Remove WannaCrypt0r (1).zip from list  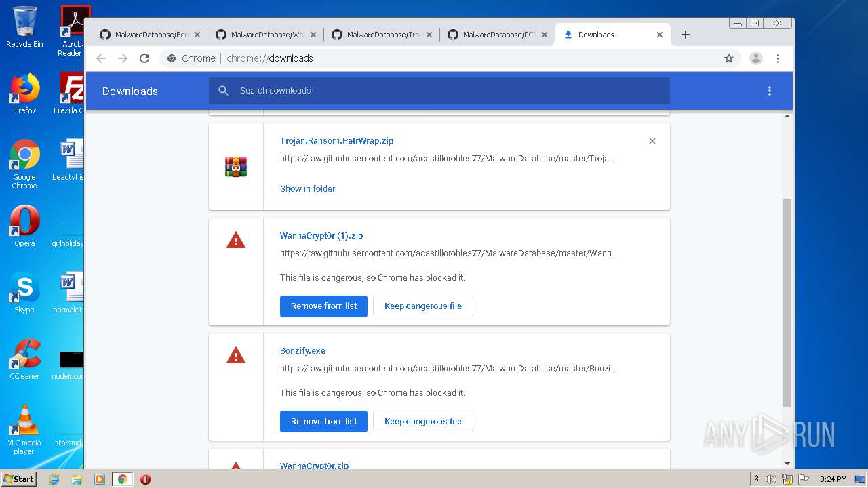323,306
